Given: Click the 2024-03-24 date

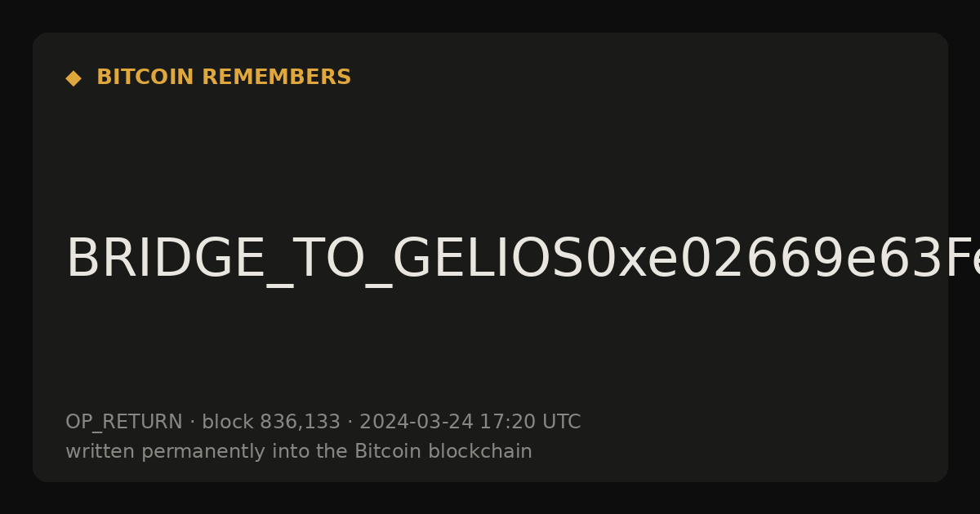Looking at the screenshot, I should point(416,423).
